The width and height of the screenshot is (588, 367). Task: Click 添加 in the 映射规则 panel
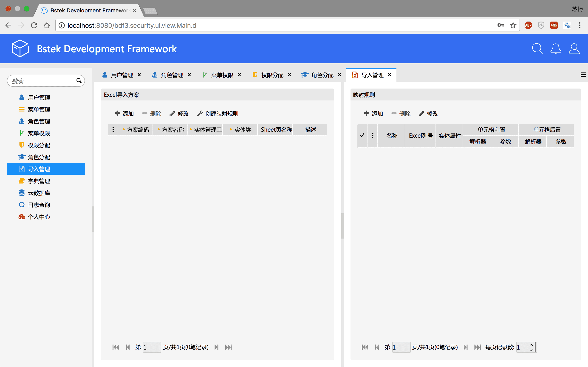point(373,114)
